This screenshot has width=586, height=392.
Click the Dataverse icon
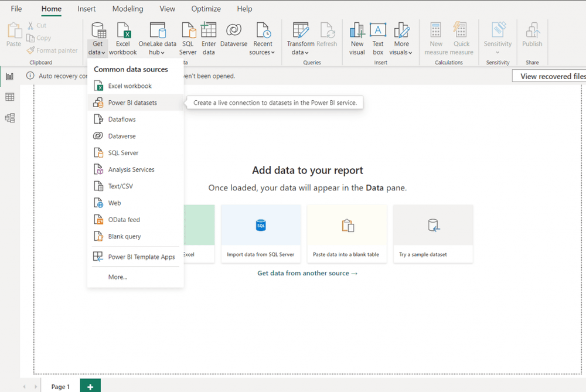tap(233, 37)
